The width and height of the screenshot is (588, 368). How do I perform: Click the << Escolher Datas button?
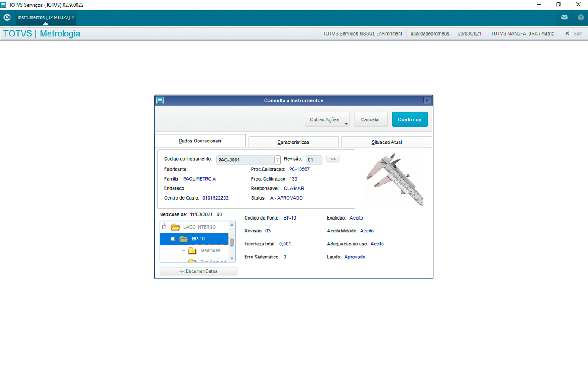198,271
